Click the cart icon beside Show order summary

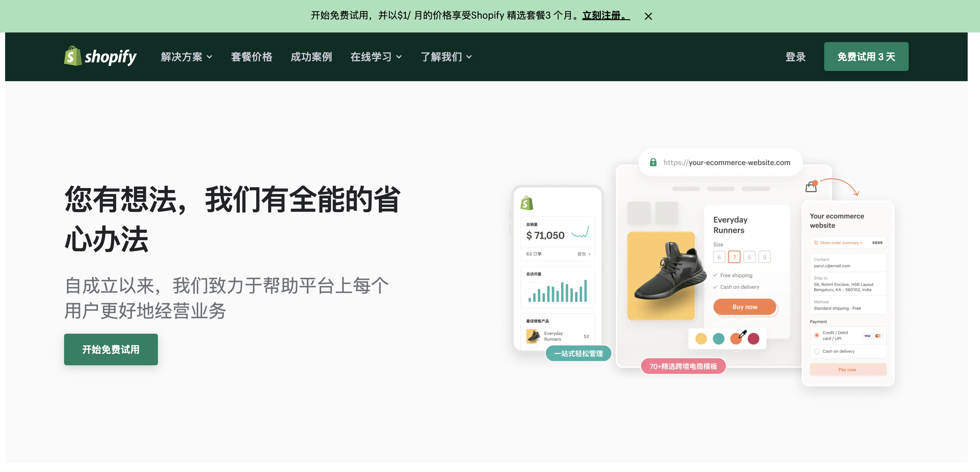(816, 243)
